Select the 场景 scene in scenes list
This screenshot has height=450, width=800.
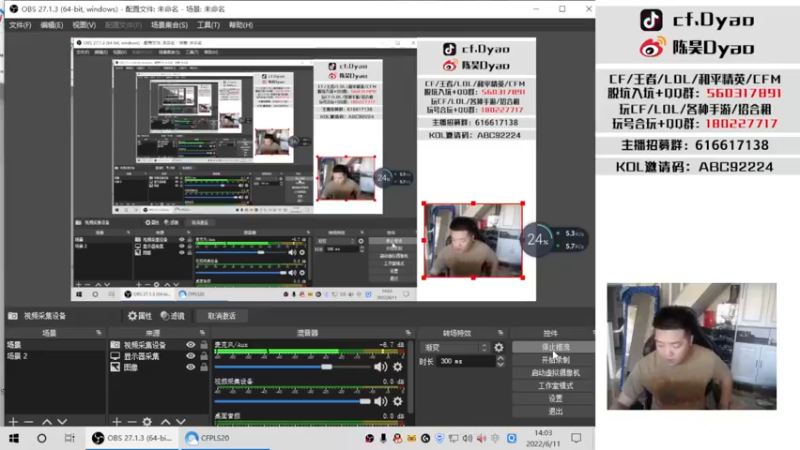click(55, 345)
